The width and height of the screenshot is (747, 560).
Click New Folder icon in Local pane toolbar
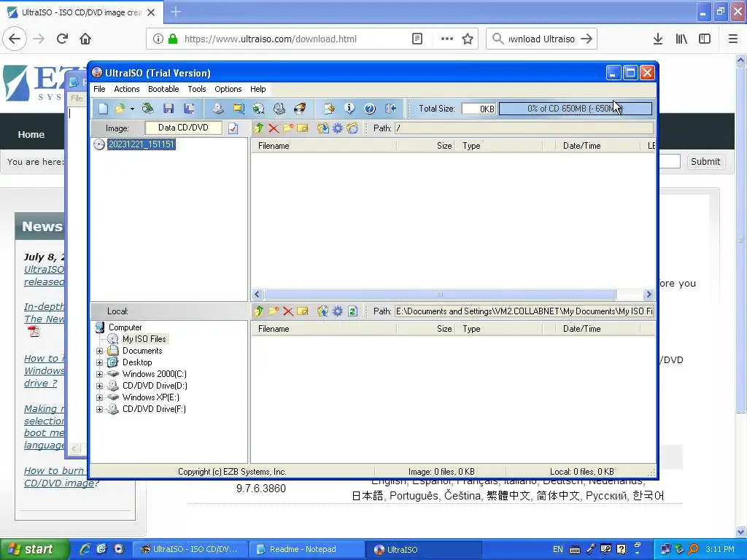(x=274, y=311)
